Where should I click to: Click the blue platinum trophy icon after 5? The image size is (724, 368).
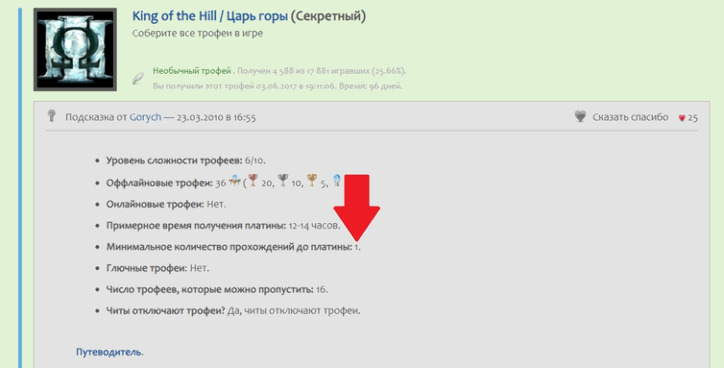pos(337,180)
